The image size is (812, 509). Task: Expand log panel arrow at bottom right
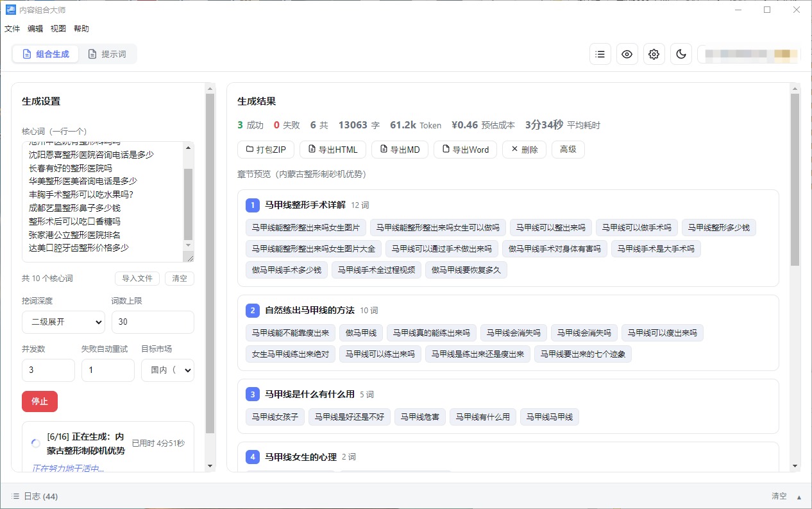click(x=799, y=497)
